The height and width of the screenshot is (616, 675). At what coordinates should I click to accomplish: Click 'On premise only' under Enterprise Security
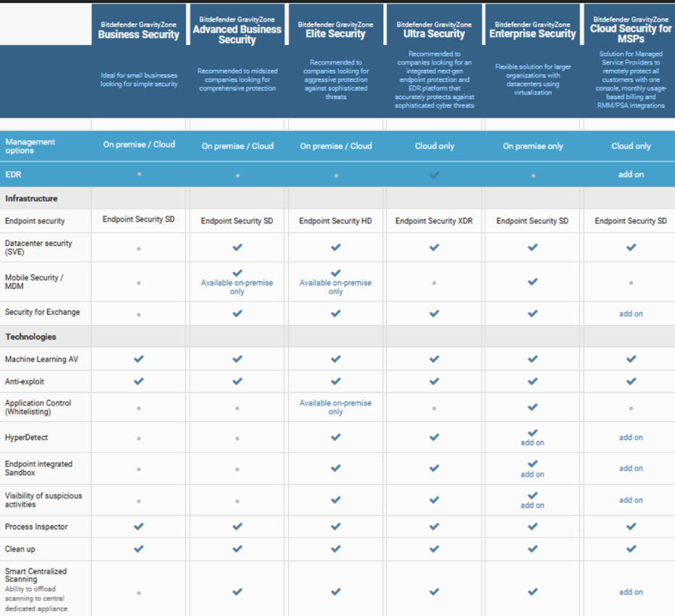click(532, 146)
